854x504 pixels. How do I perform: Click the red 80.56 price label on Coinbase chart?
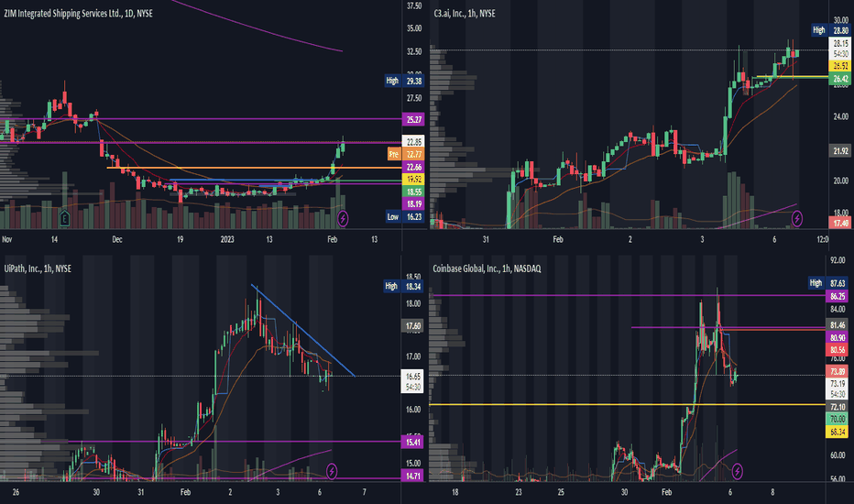(838, 350)
